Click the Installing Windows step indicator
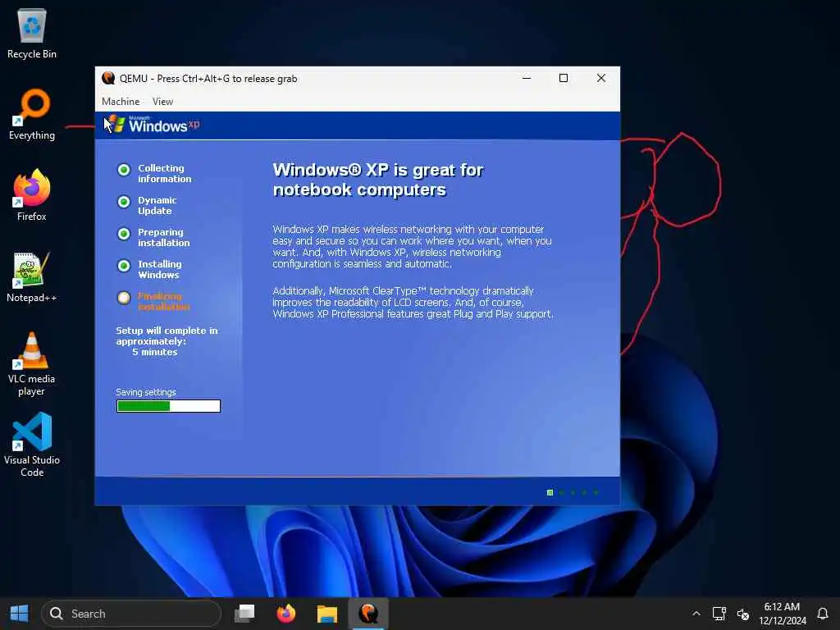Viewport: 840px width, 630px height. click(124, 266)
